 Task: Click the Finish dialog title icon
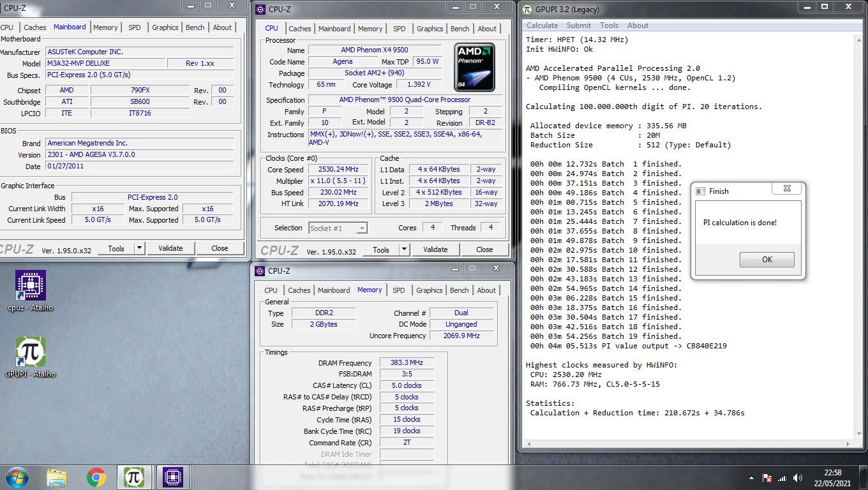pos(700,191)
